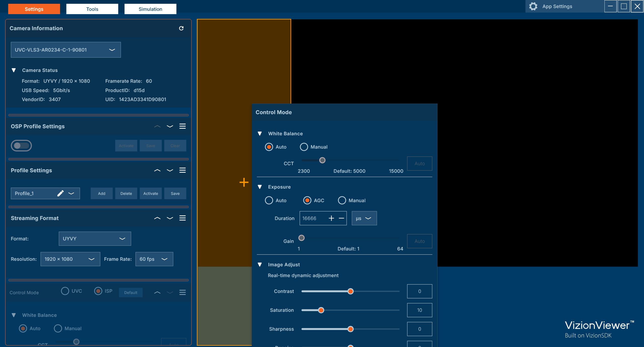Open the OSP Profile Settings hamburger menu
This screenshot has width=644, height=347.
(183, 126)
